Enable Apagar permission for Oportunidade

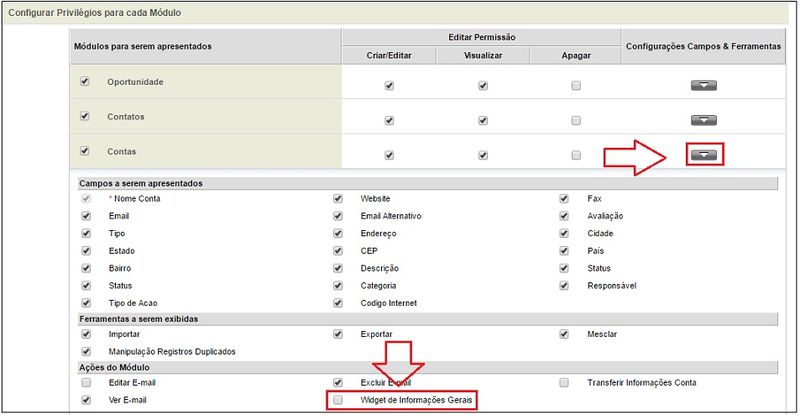pyautogui.click(x=576, y=86)
